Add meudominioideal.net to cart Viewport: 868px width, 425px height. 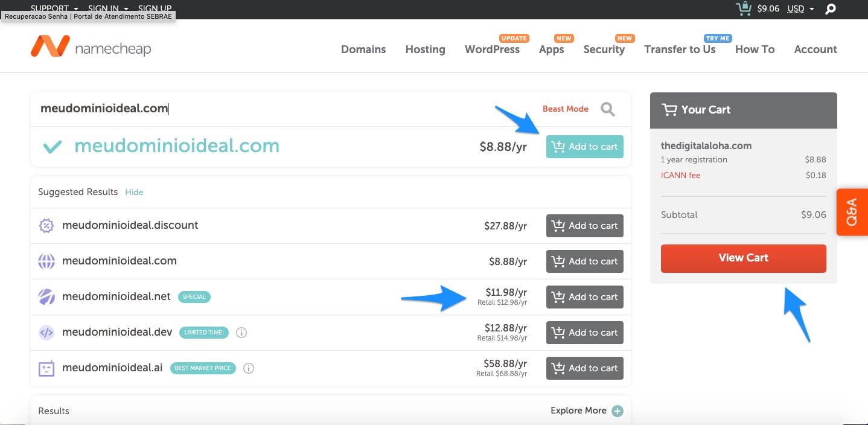585,297
